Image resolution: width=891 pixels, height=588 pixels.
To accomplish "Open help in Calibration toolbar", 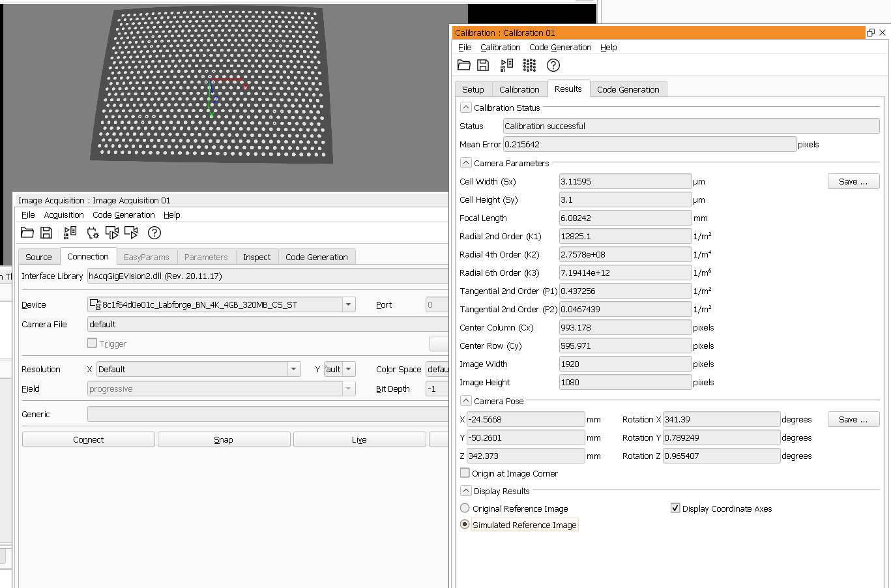I will pos(553,65).
